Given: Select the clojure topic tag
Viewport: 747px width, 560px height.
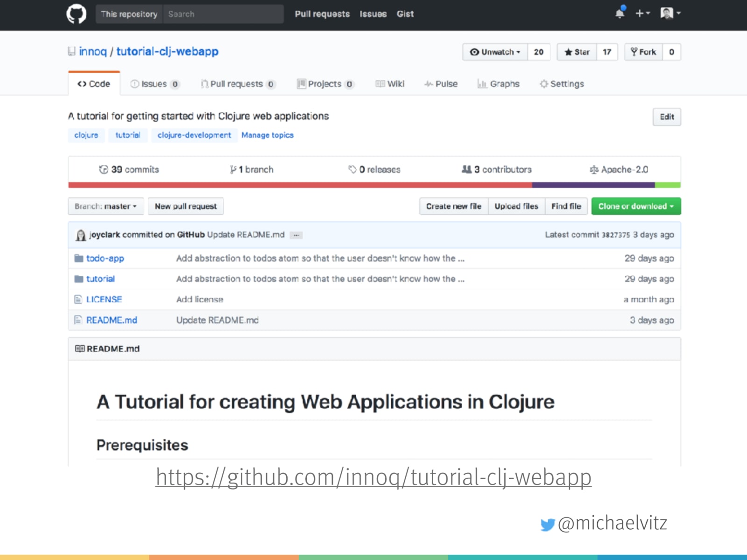Looking at the screenshot, I should [x=86, y=135].
